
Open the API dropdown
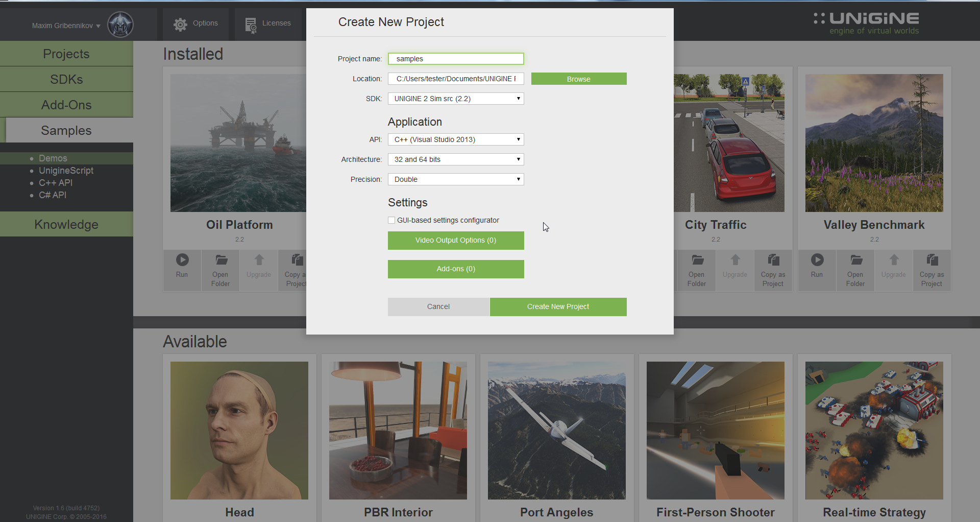click(456, 139)
